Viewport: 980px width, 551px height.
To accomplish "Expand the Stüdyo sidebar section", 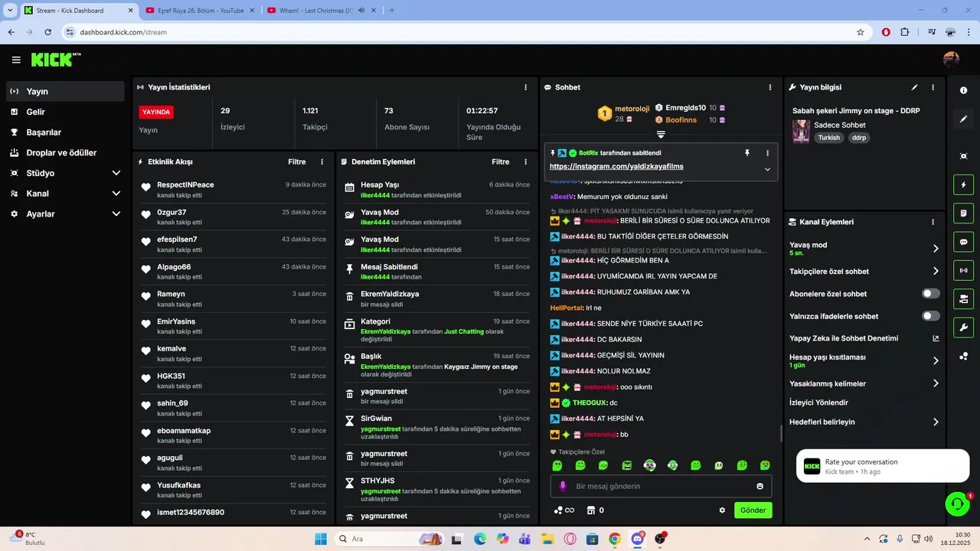I will (116, 173).
